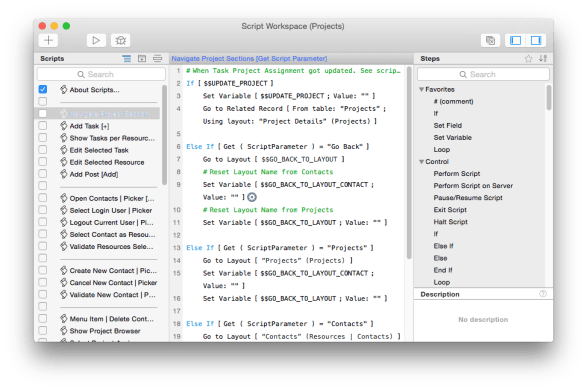
Task: Check the Open Contacts | Picker checkbox
Action: (43, 198)
